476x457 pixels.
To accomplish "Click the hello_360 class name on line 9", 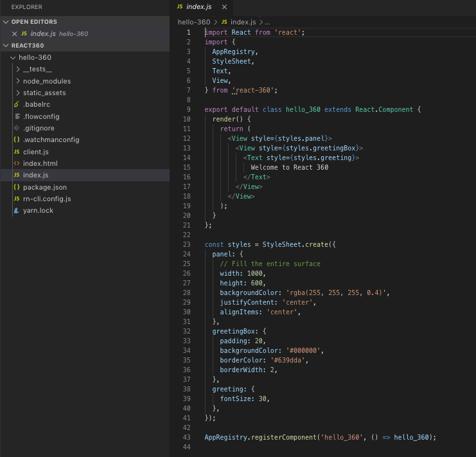I will coord(303,110).
